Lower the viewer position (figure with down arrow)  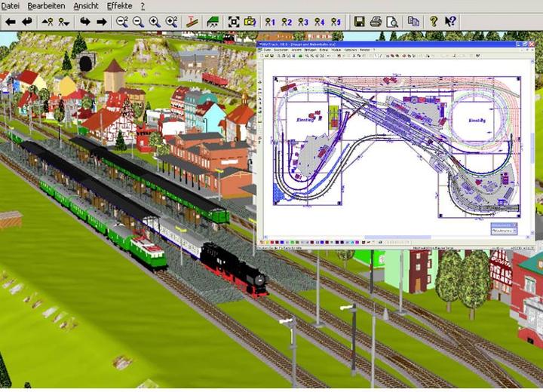63,22
